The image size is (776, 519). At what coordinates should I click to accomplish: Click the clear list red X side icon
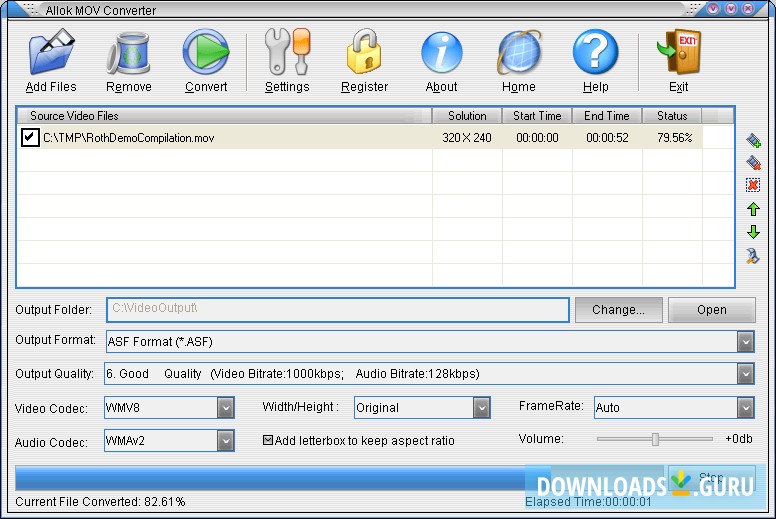click(753, 186)
